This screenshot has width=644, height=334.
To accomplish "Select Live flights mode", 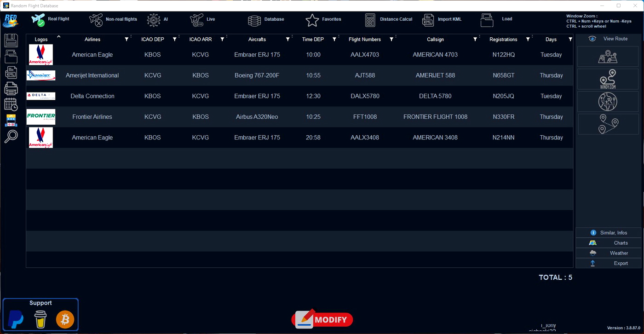I will (x=202, y=19).
